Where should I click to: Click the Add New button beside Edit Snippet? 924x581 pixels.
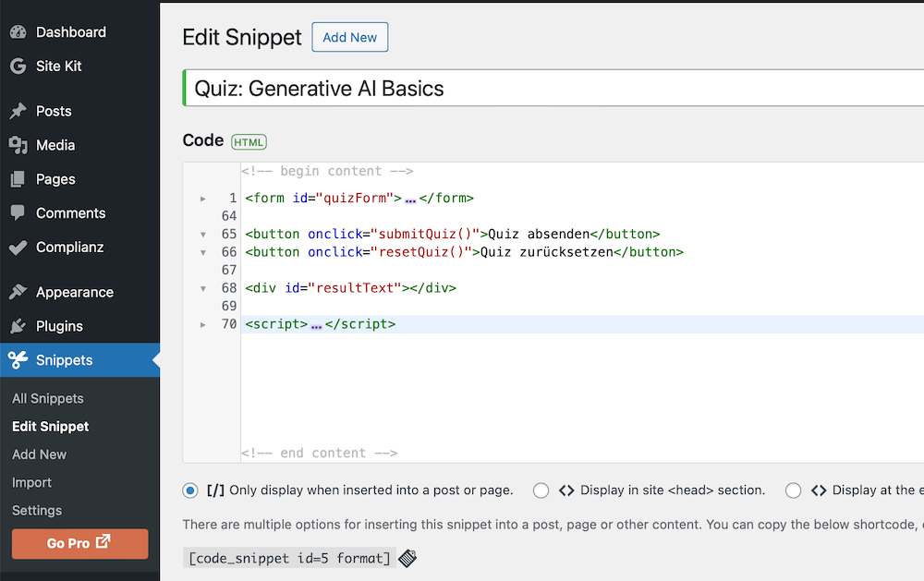pyautogui.click(x=350, y=38)
